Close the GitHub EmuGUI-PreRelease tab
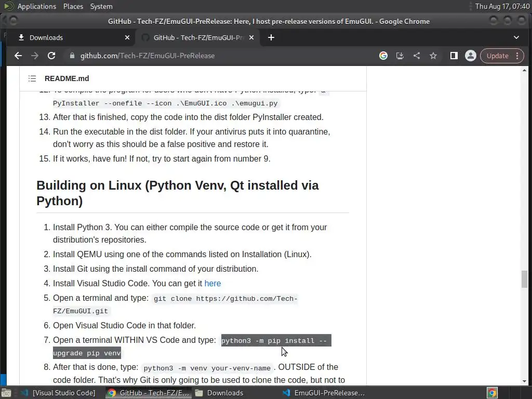 click(x=251, y=37)
